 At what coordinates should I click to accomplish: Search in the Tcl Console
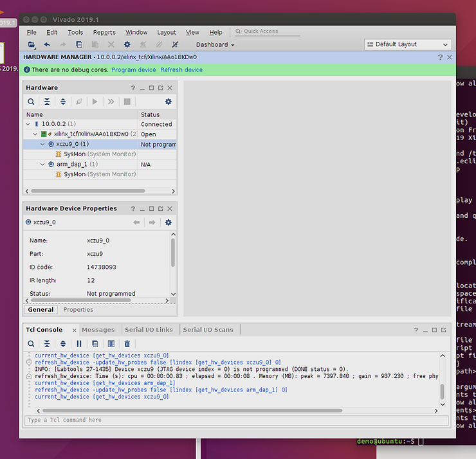[x=31, y=344]
